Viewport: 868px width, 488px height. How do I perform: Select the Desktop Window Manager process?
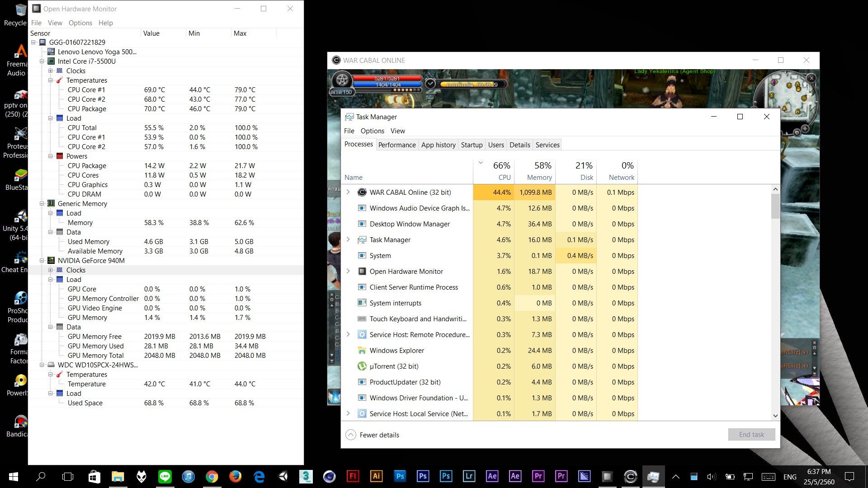[490, 224]
